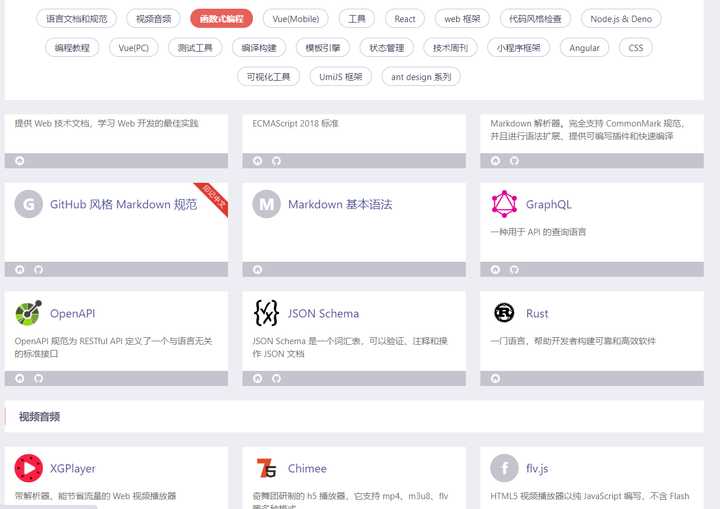The height and width of the screenshot is (509, 720).
Task: Open the flv.js title link
Action: coord(537,469)
